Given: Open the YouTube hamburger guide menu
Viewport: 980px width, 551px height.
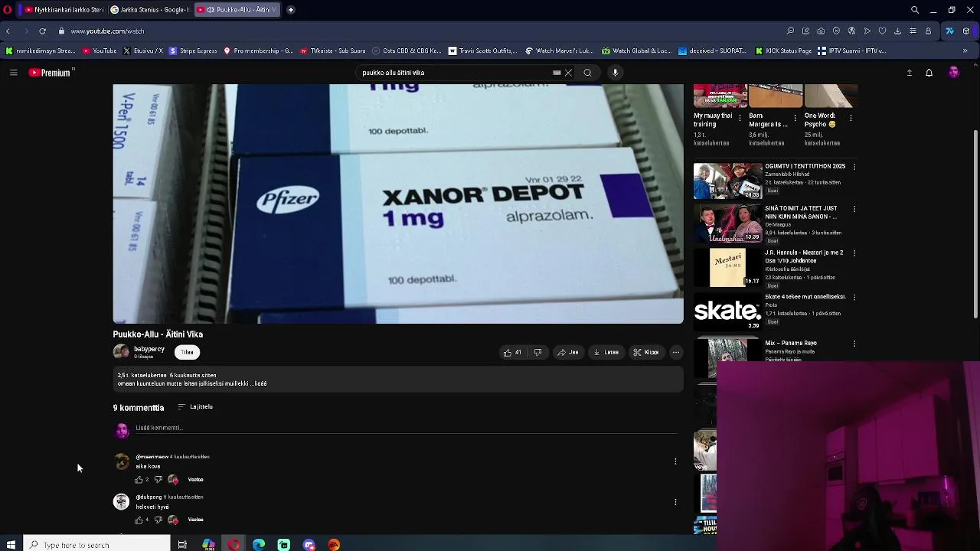Looking at the screenshot, I should 13,73.
